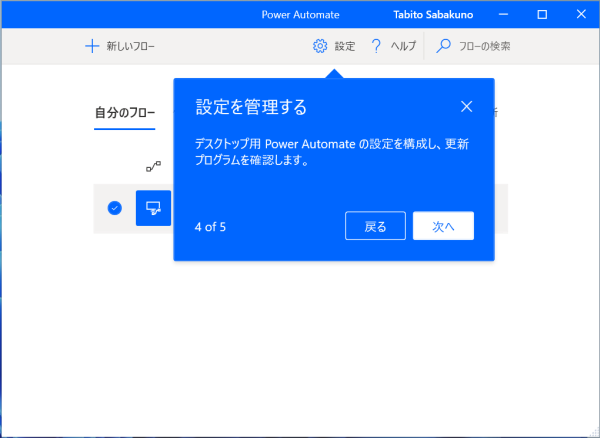Click the magnifier icon for フローの検索

(x=443, y=46)
